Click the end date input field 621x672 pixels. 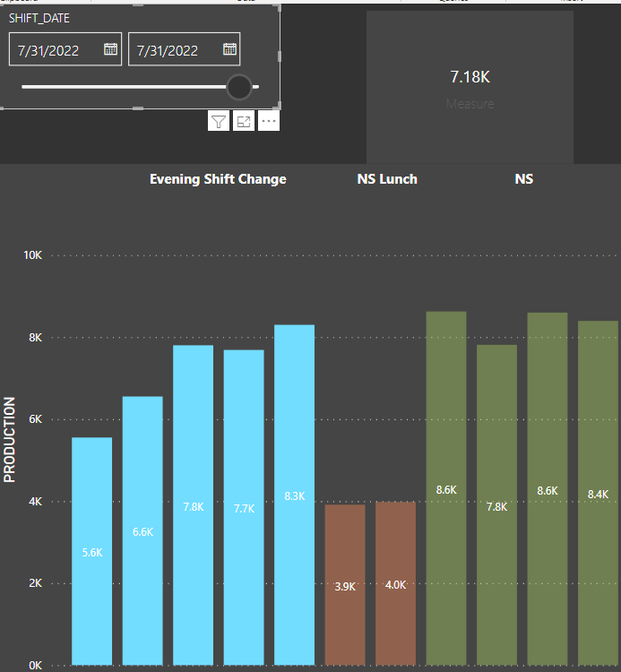click(x=184, y=49)
